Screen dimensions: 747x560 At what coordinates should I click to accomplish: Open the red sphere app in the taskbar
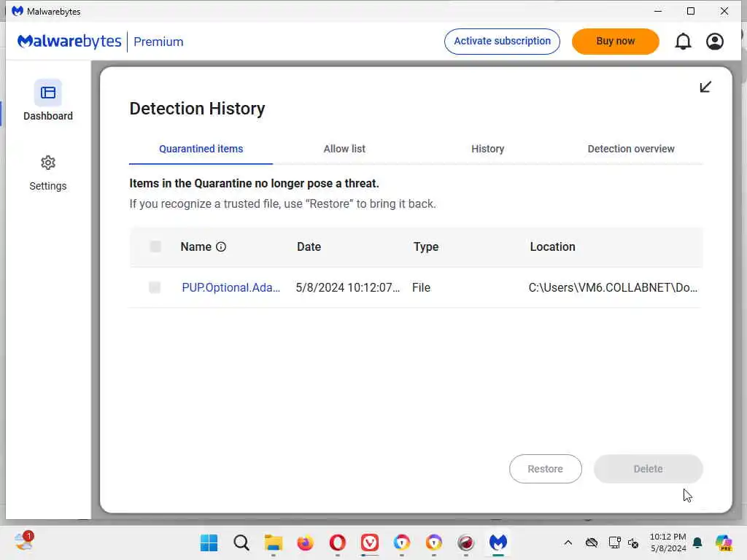click(466, 542)
